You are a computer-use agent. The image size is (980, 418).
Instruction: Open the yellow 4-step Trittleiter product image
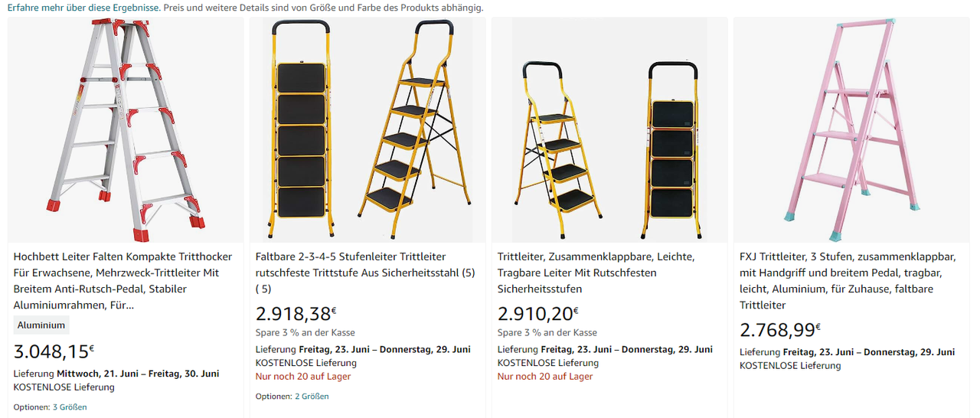609,130
